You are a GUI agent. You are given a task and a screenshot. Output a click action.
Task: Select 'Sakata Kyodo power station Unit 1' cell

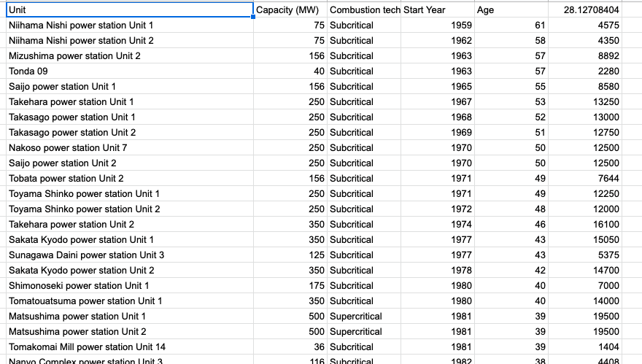click(130, 239)
